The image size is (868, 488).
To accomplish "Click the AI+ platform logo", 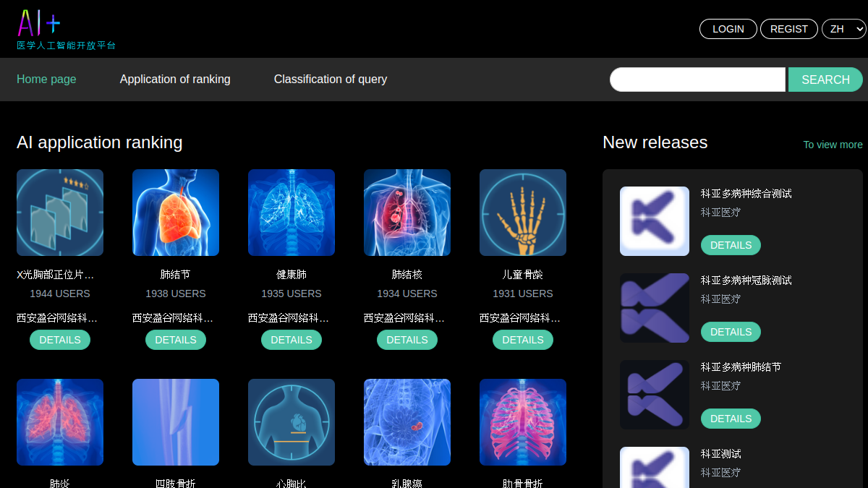I will click(66, 29).
